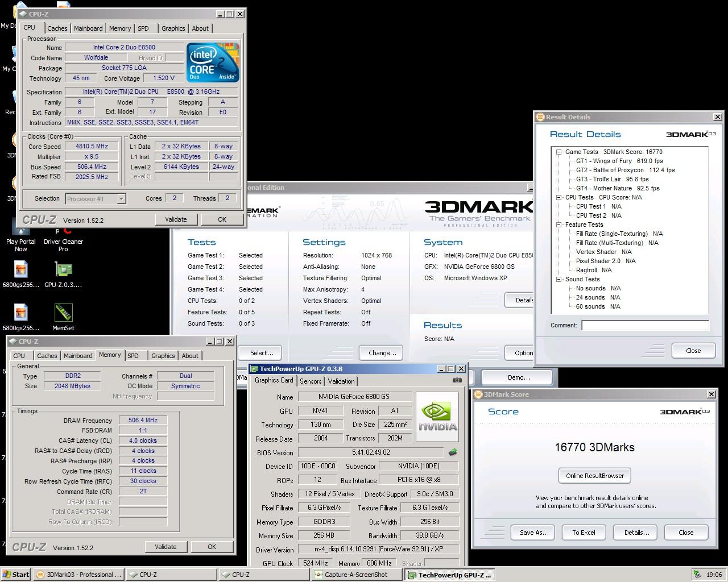Image resolution: width=728 pixels, height=582 pixels.
Task: Click Close button in 3DMark Score window
Action: 686,533
